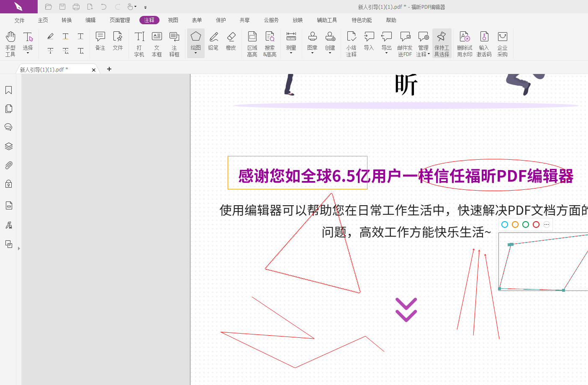Click the highlight marker text tool
The image size is (588, 385).
click(50, 36)
